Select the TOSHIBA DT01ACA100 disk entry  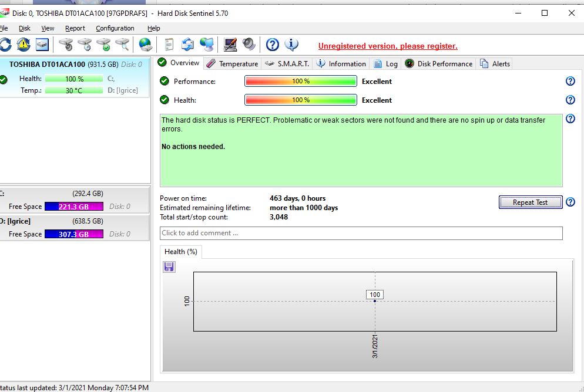pos(47,65)
